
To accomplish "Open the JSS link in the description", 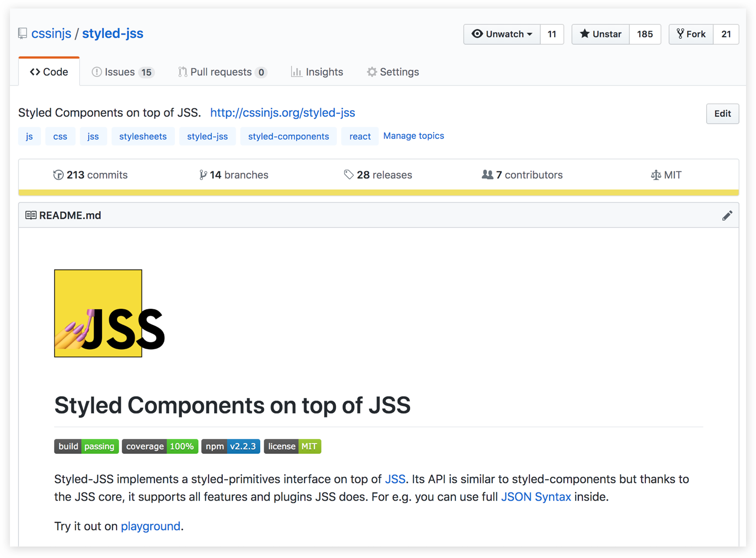I will (x=395, y=479).
